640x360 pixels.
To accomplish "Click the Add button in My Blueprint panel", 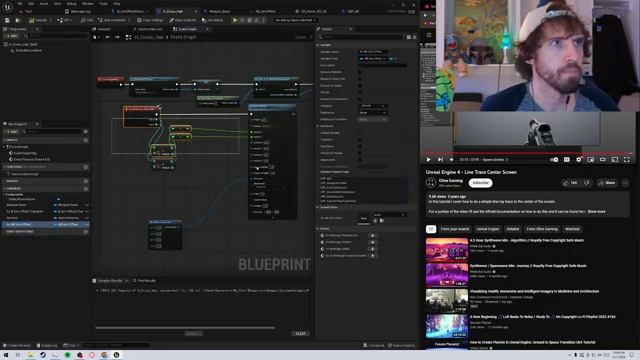I will click(x=11, y=131).
